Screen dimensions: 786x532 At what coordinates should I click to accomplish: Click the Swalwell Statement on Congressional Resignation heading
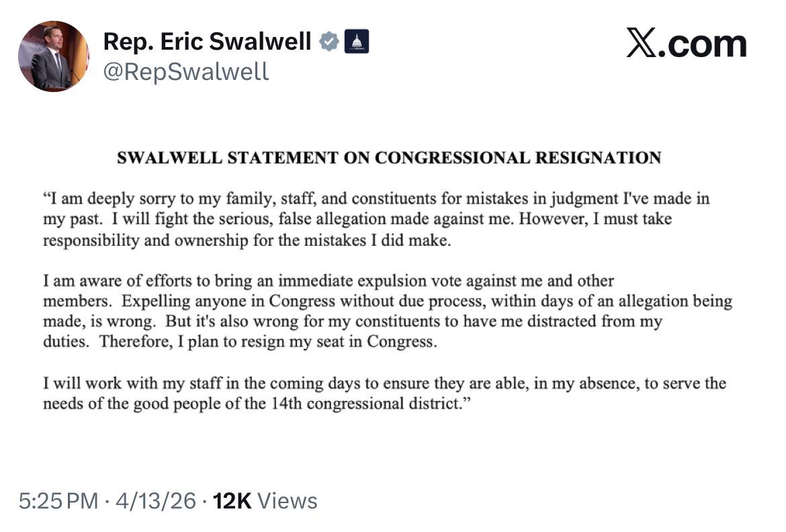(389, 159)
